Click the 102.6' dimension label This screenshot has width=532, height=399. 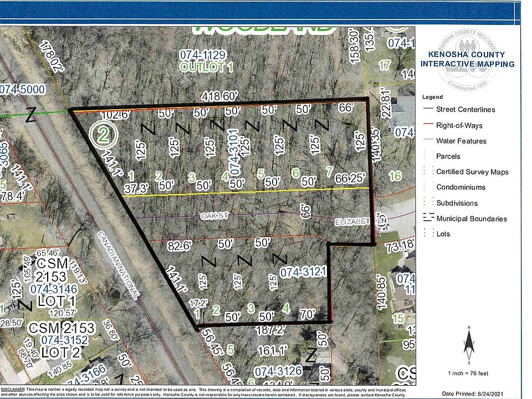click(116, 115)
